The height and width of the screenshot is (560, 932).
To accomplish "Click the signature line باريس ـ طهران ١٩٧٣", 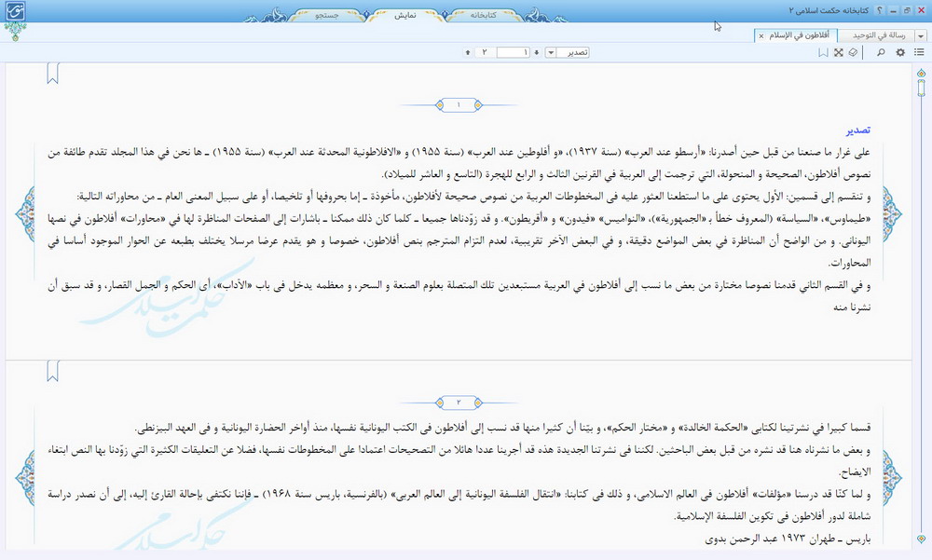I will (788, 539).
